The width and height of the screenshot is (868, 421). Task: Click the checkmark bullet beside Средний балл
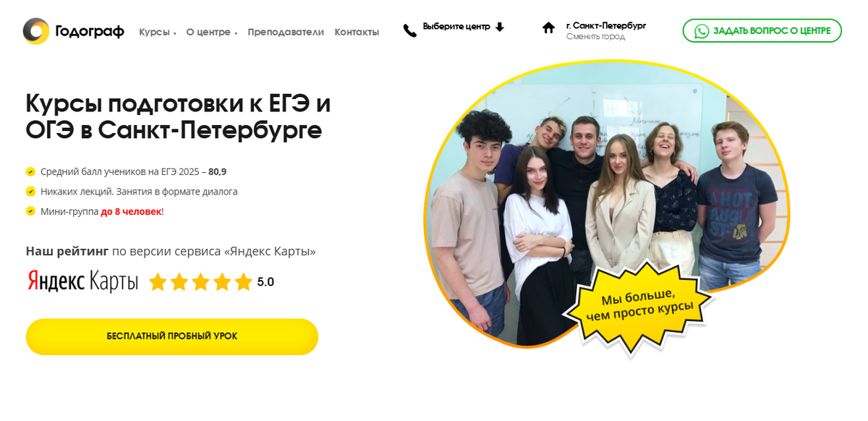point(30,172)
